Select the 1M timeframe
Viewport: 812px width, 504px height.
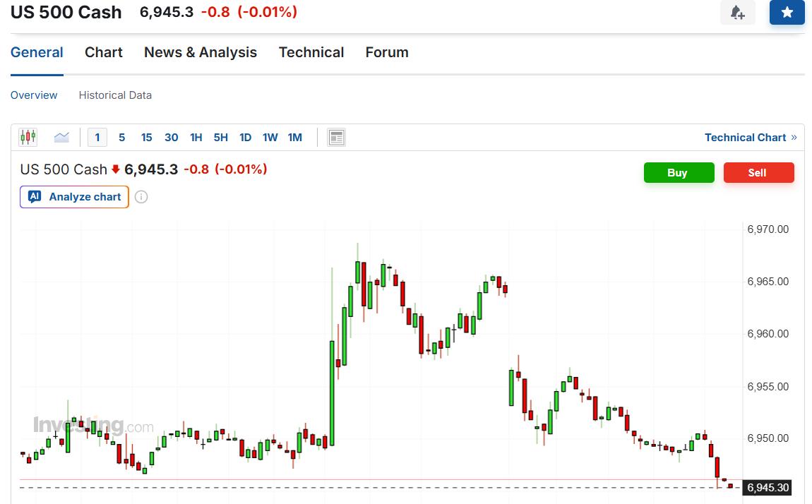coord(295,137)
